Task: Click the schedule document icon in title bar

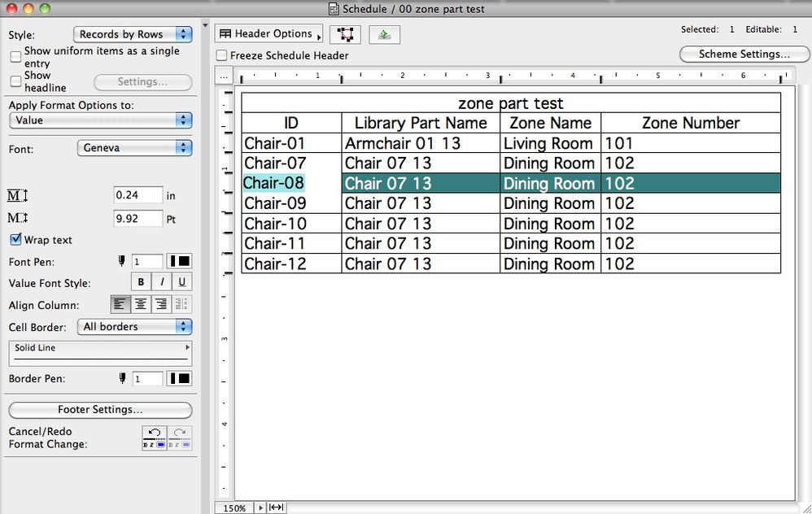Action: pos(334,9)
